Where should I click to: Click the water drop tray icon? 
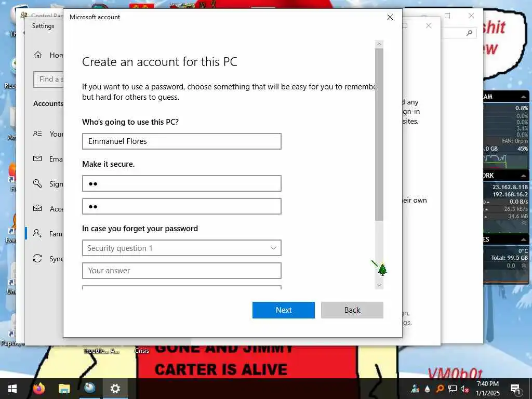(428, 389)
